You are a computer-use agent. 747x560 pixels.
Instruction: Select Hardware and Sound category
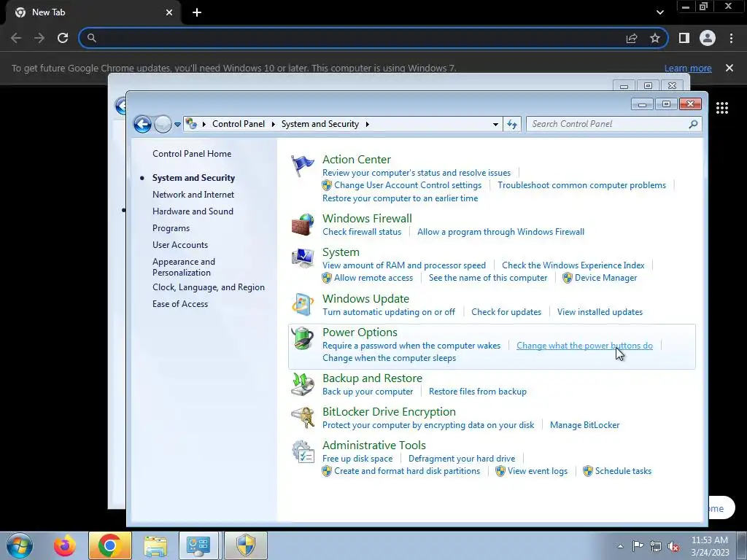[x=193, y=211]
